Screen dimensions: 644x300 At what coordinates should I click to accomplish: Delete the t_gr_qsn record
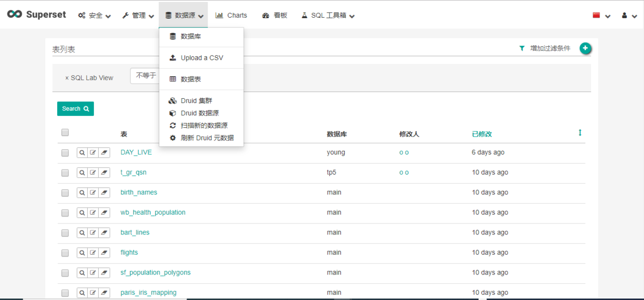pyautogui.click(x=104, y=173)
